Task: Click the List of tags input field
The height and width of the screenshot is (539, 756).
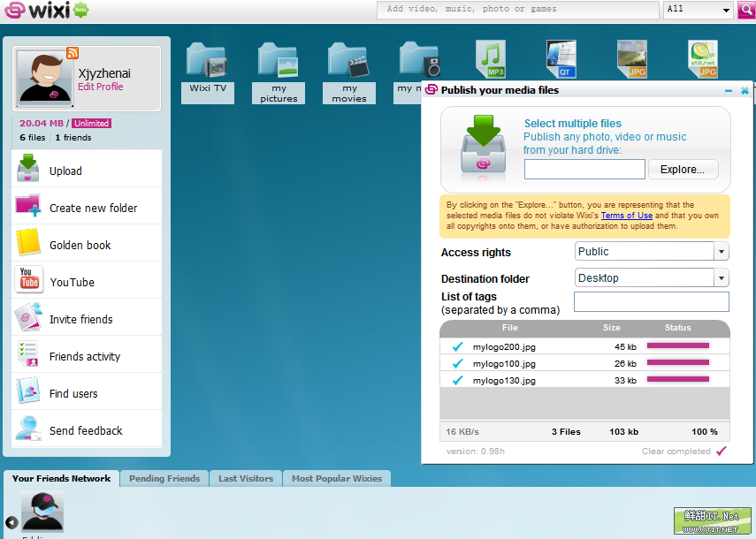Action: (652, 302)
